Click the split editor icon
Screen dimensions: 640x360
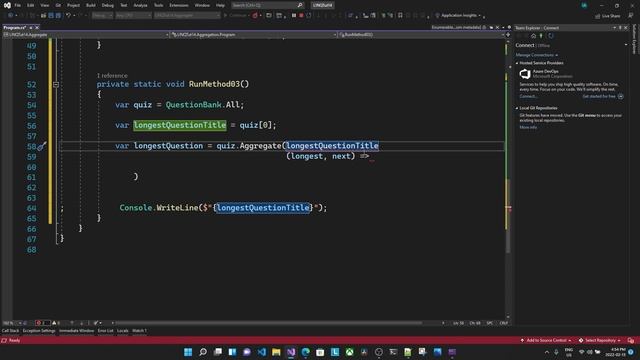[x=508, y=35]
